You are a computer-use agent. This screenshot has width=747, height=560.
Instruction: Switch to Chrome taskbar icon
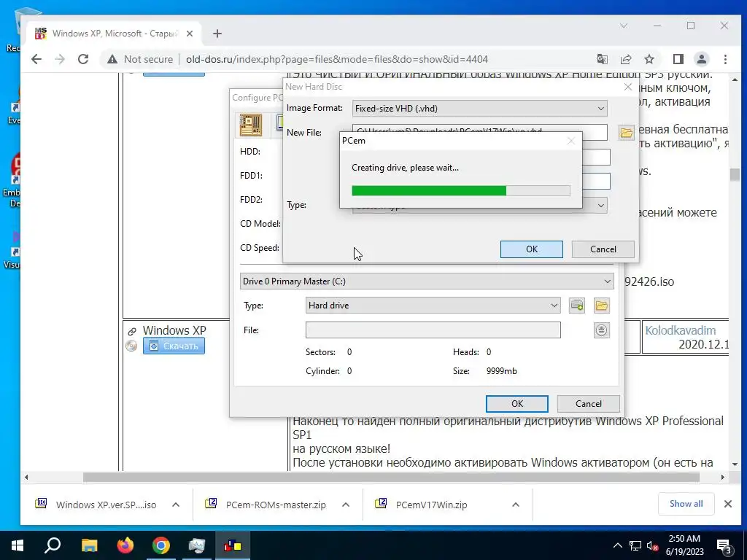(x=161, y=545)
